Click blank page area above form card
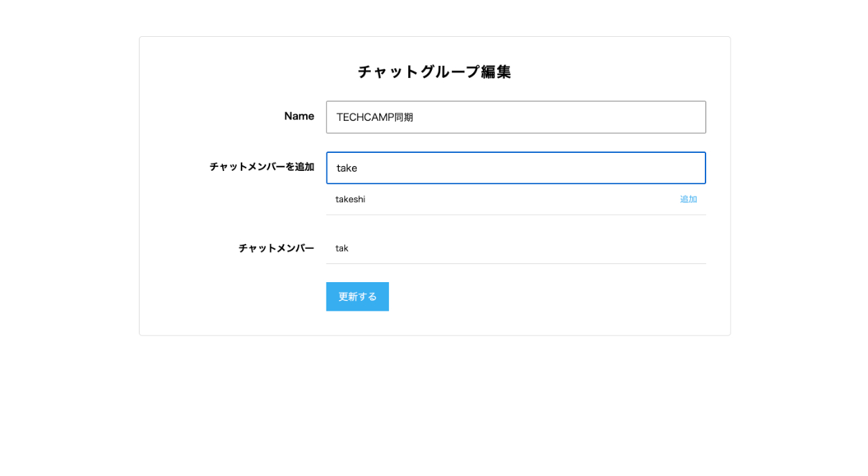Viewport: 868px width, 476px height. click(434, 17)
